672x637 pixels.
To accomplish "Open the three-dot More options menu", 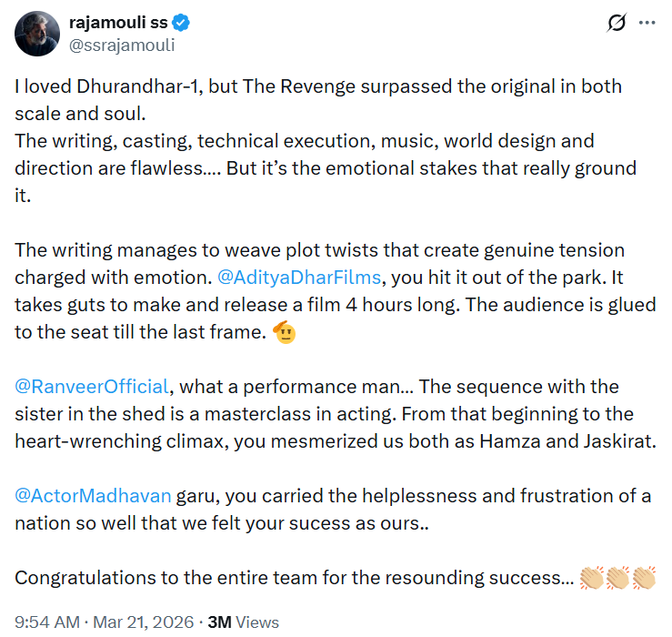I will (x=647, y=22).
